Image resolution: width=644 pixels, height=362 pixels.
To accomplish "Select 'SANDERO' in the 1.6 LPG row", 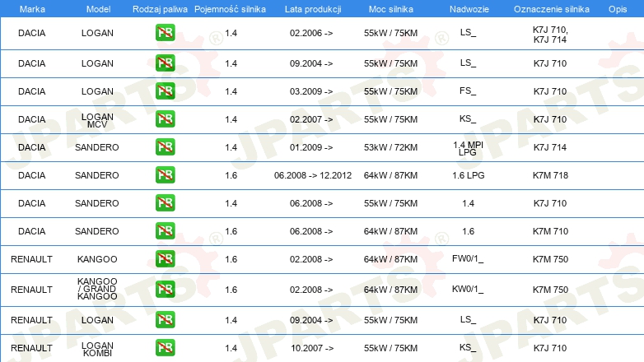I will coord(97,175).
